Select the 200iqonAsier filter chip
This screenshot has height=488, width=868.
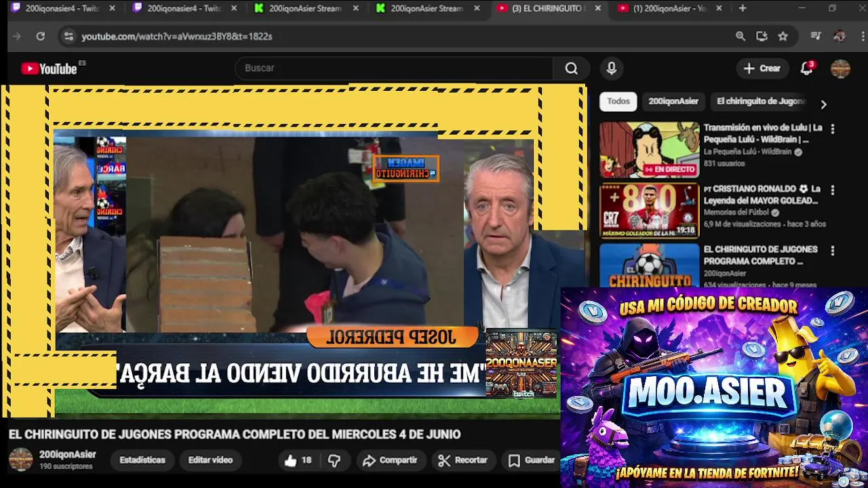(x=673, y=101)
